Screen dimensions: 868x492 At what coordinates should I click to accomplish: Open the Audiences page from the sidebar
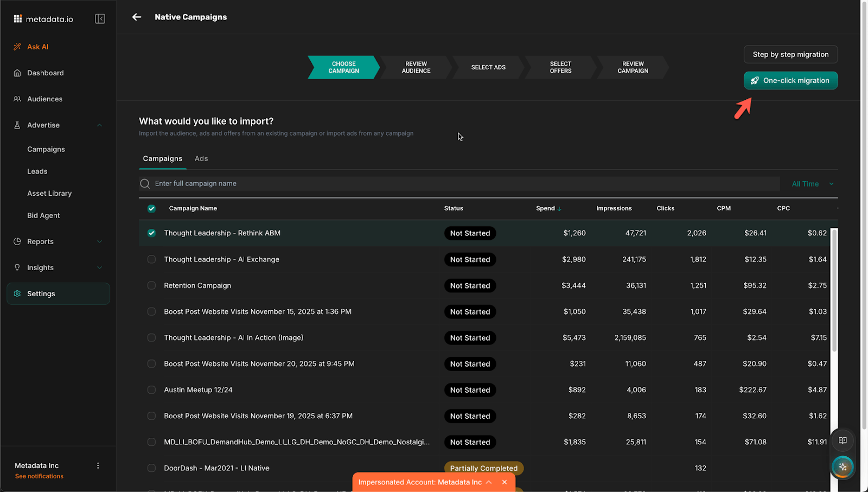click(44, 99)
